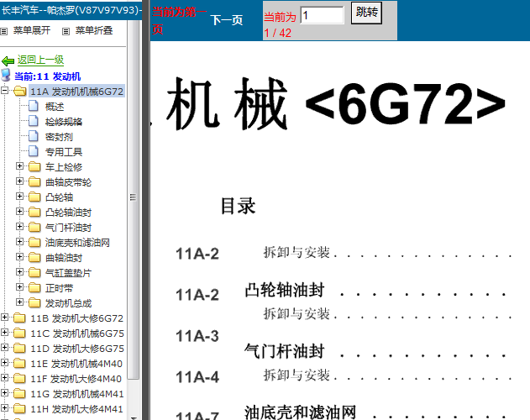
Task: Click the 菜单展开 list icon
Action: [x=3, y=31]
